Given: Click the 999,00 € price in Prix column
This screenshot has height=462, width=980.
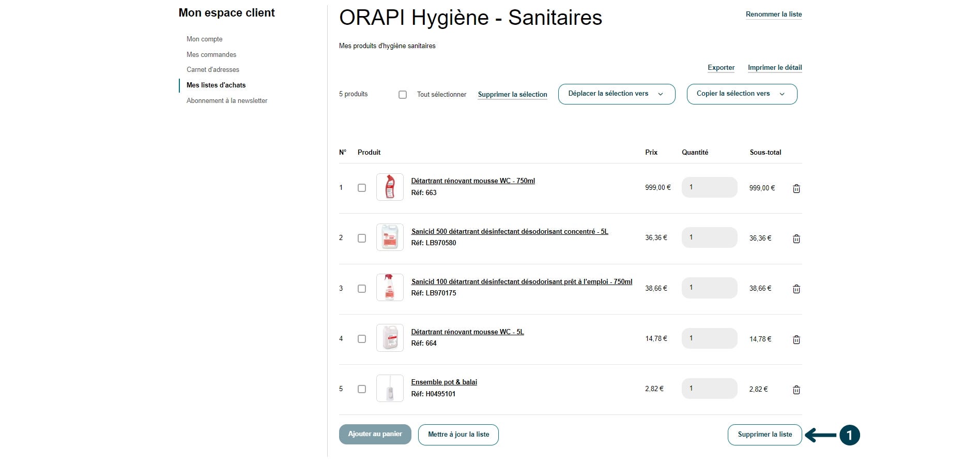Looking at the screenshot, I should click(x=658, y=188).
